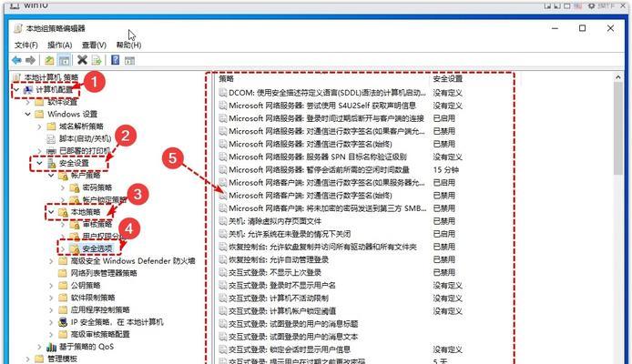Expand the 公钥策略 node
The image size is (632, 364).
click(51, 286)
